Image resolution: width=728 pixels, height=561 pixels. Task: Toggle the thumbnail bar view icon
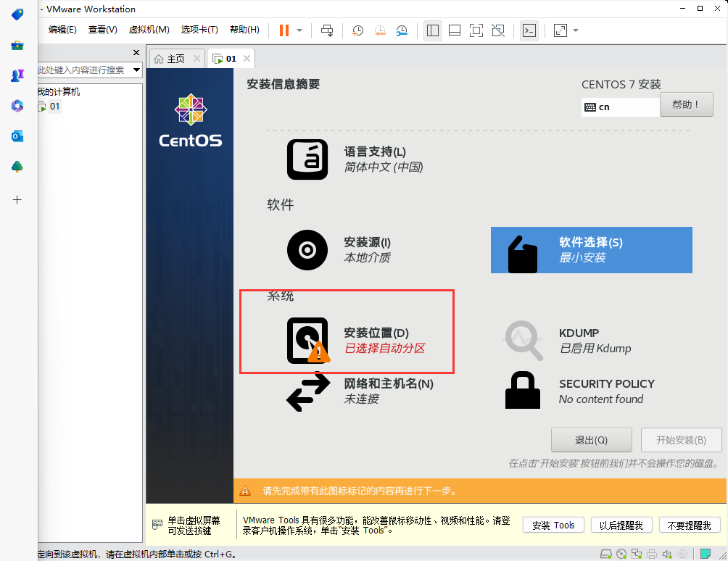455,30
